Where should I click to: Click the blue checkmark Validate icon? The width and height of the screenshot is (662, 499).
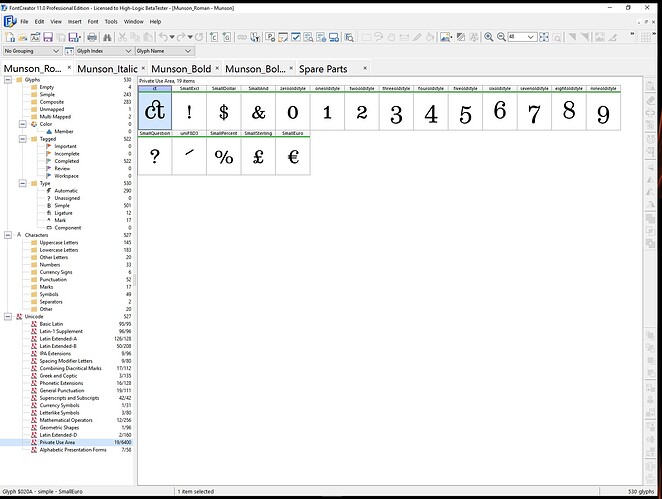[296, 37]
